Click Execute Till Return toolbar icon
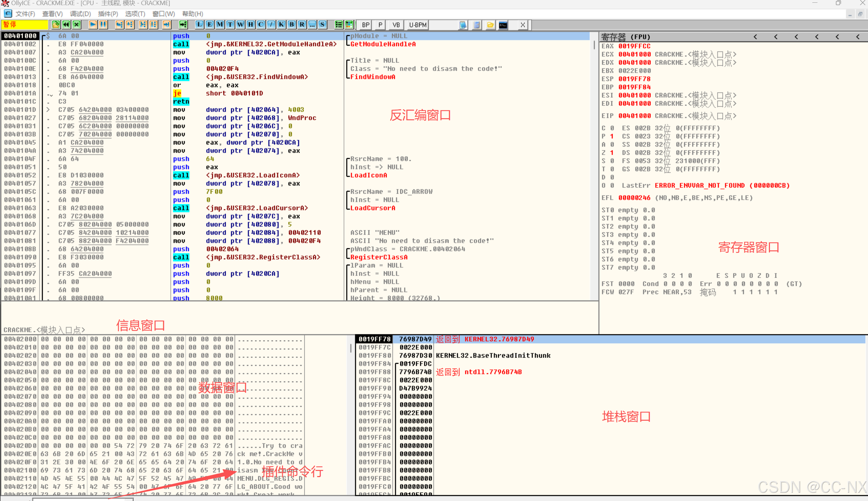 click(x=167, y=25)
